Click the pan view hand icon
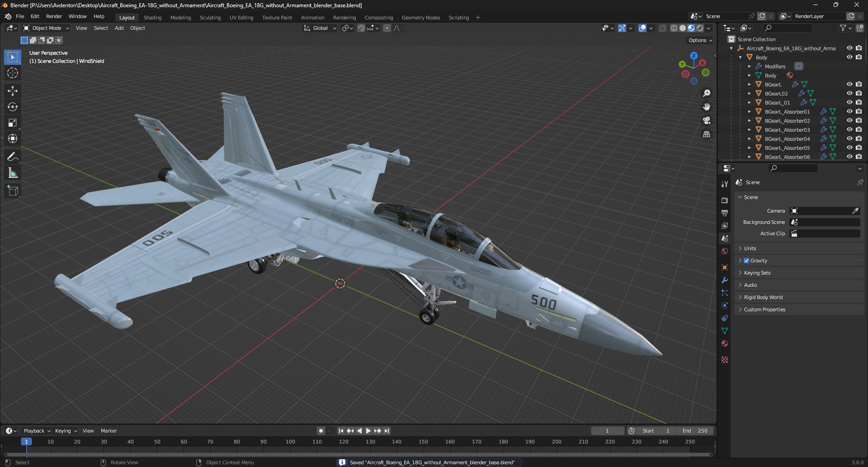The image size is (868, 467). [707, 107]
